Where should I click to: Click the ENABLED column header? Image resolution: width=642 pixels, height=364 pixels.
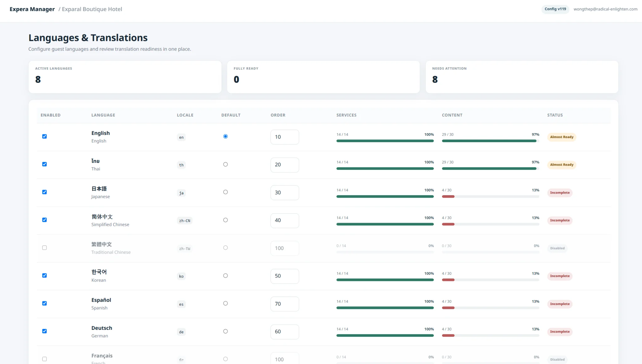point(50,115)
